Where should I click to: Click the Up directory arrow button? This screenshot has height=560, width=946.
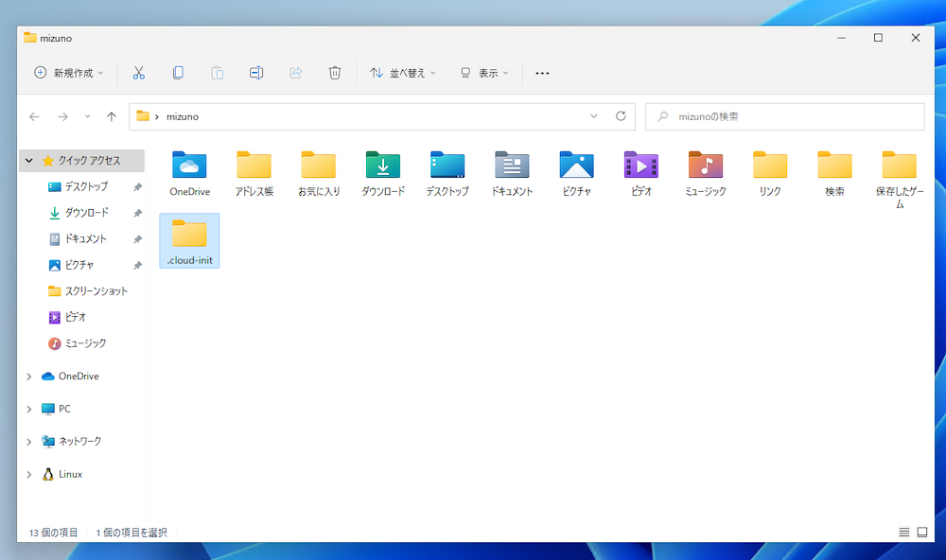(112, 116)
